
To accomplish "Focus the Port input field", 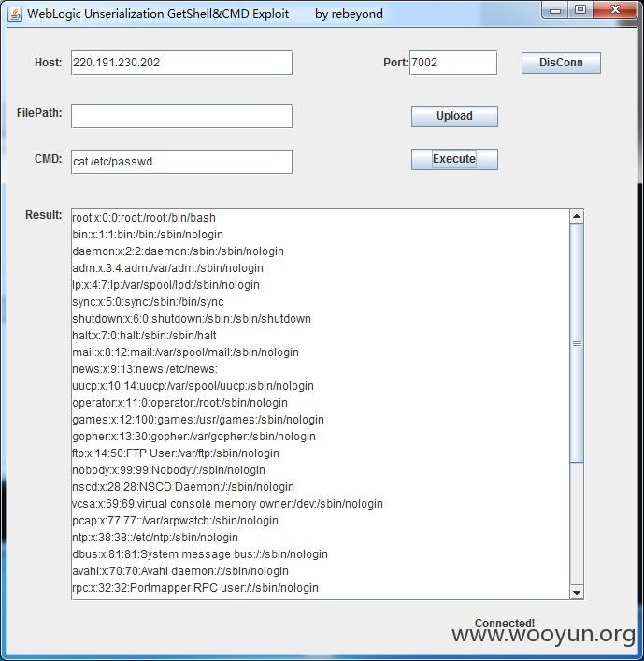I will pyautogui.click(x=453, y=63).
